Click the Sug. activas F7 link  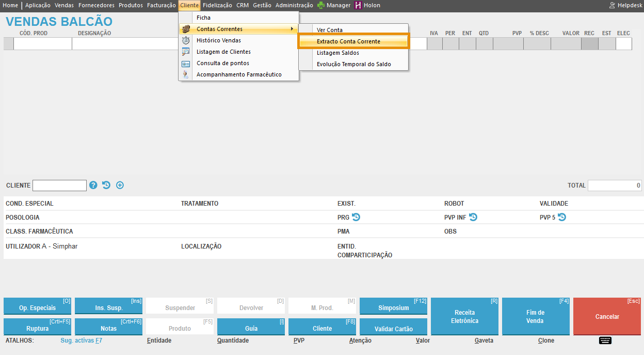81,341
